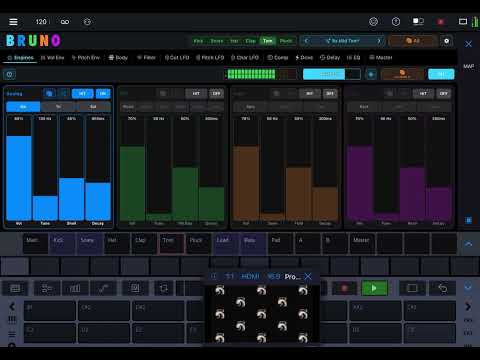Expand panel with the down chevron at right
The height and width of the screenshot is (360, 480).
coord(468,287)
